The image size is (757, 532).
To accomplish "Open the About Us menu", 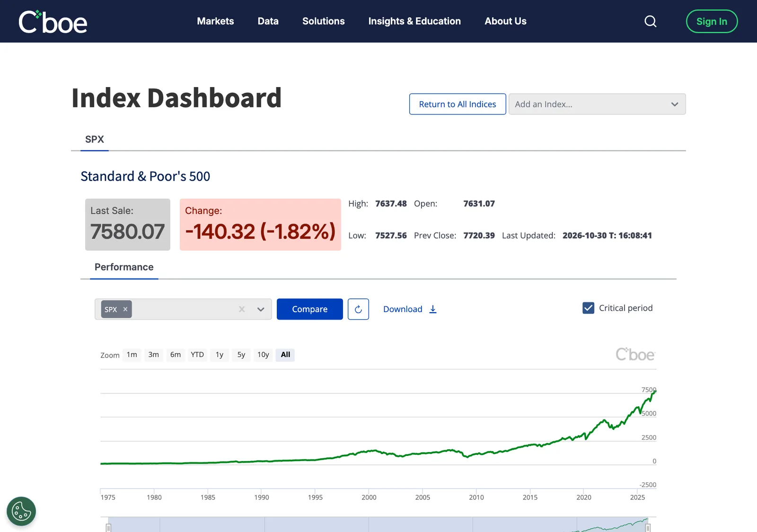I will click(505, 21).
